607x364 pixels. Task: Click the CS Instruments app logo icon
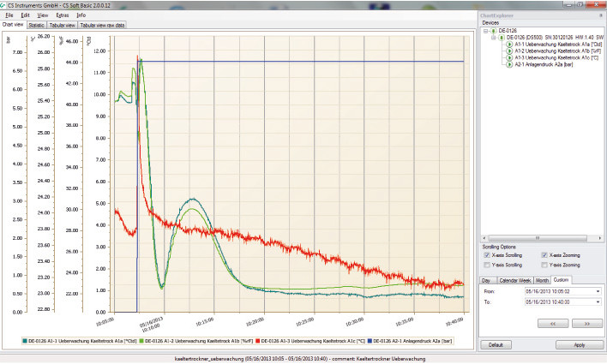(5, 5)
